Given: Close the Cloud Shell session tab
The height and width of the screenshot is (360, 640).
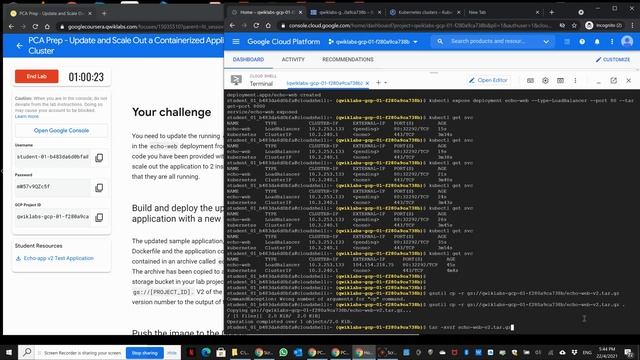Looking at the screenshot, I should pyautogui.click(x=367, y=83).
